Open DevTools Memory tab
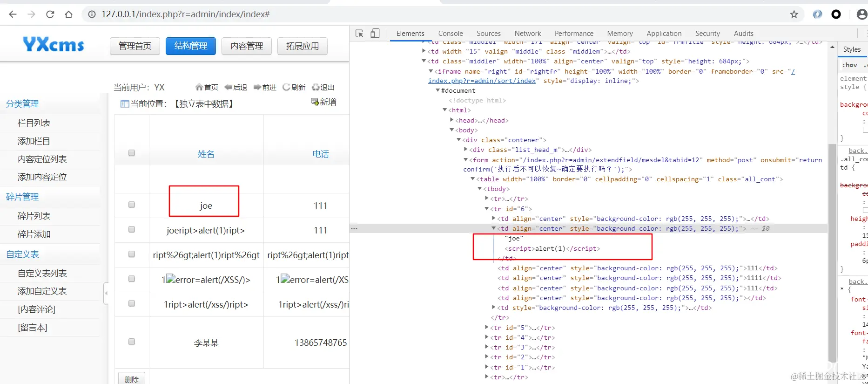The width and height of the screenshot is (868, 384). click(620, 34)
